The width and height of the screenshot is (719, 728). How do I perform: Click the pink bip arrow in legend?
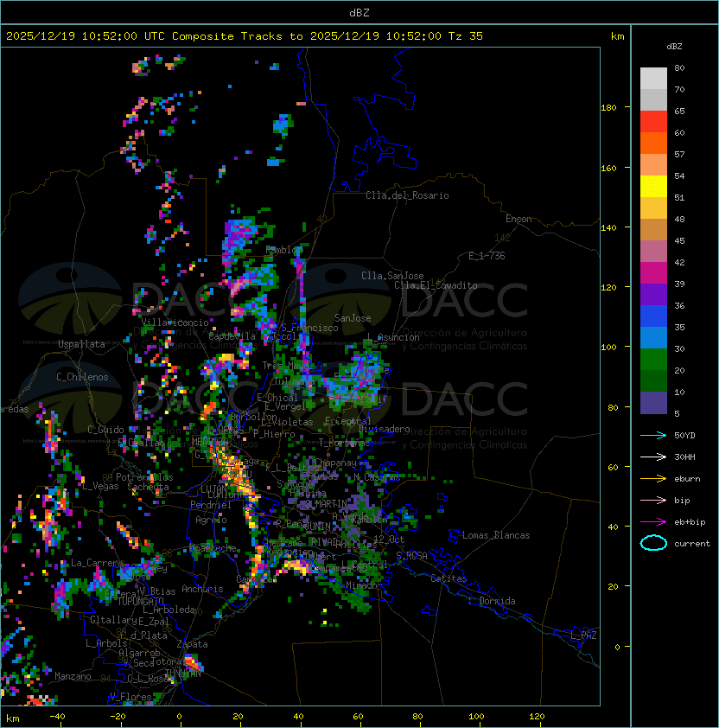(x=653, y=500)
